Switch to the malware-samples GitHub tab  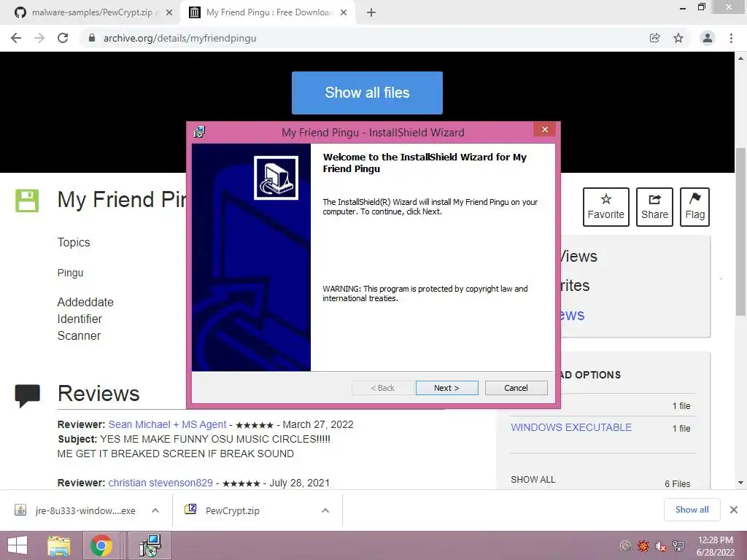[92, 12]
